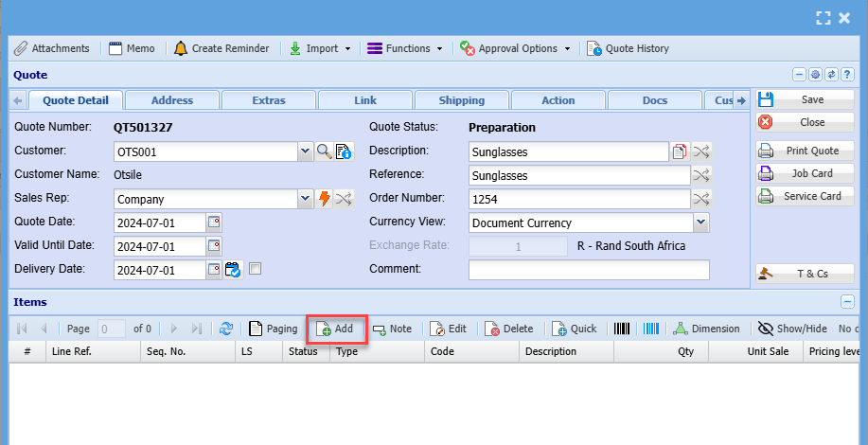Tick the checkbox next to Delivery Date
Viewport: 868px width, 445px height.
pos(255,270)
